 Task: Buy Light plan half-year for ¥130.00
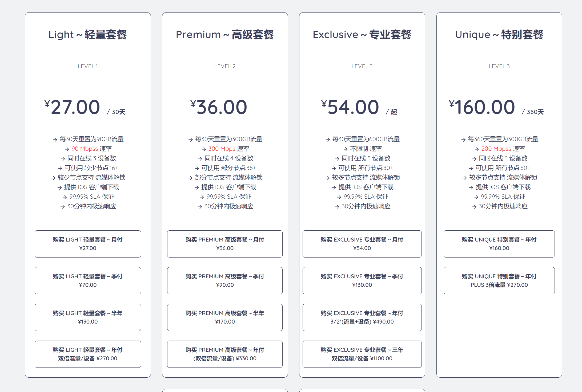88,317
